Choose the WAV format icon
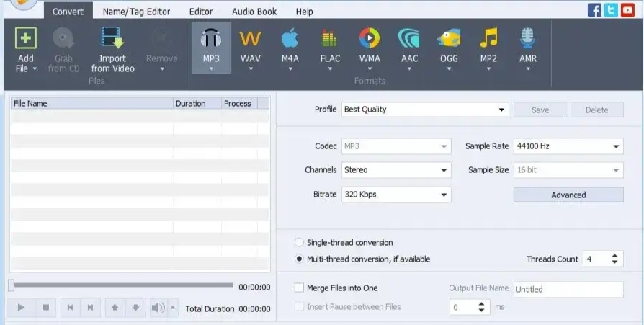The height and width of the screenshot is (325, 644). click(x=250, y=39)
